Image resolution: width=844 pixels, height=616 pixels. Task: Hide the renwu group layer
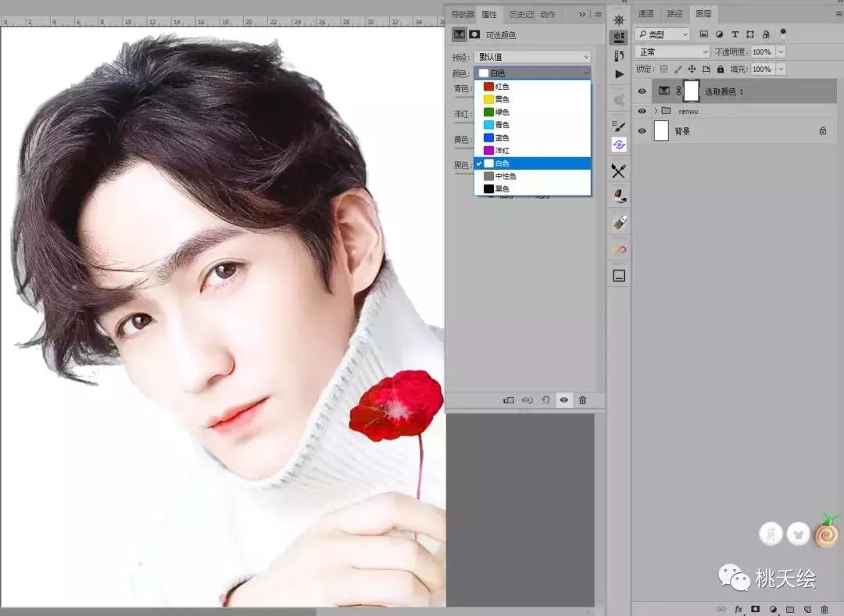tap(642, 111)
